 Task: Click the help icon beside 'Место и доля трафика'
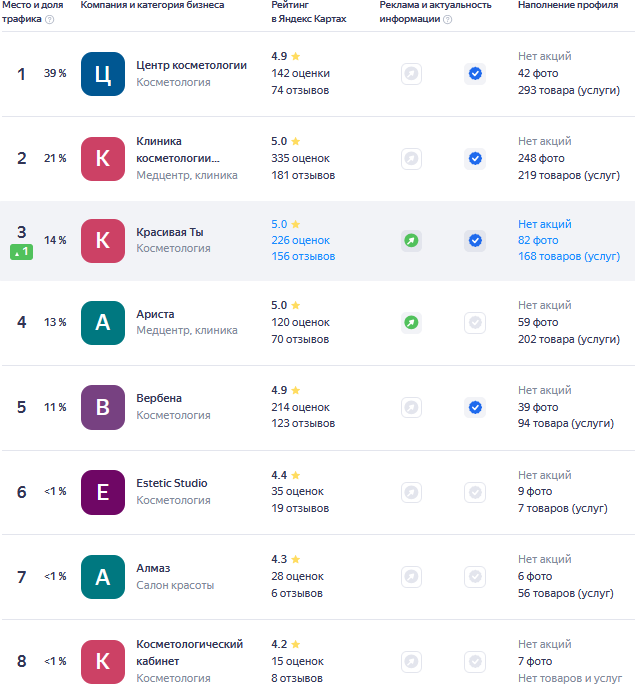click(x=50, y=19)
